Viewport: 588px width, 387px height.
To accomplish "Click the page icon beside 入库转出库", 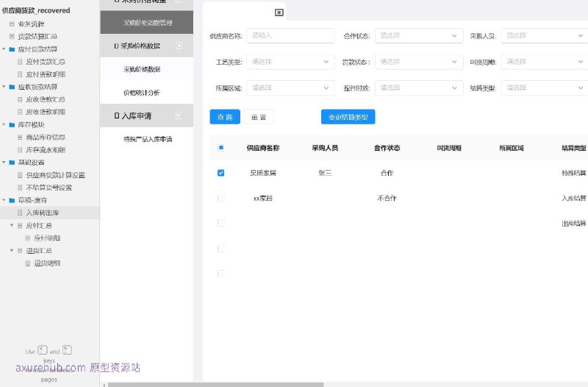I will click(20, 213).
